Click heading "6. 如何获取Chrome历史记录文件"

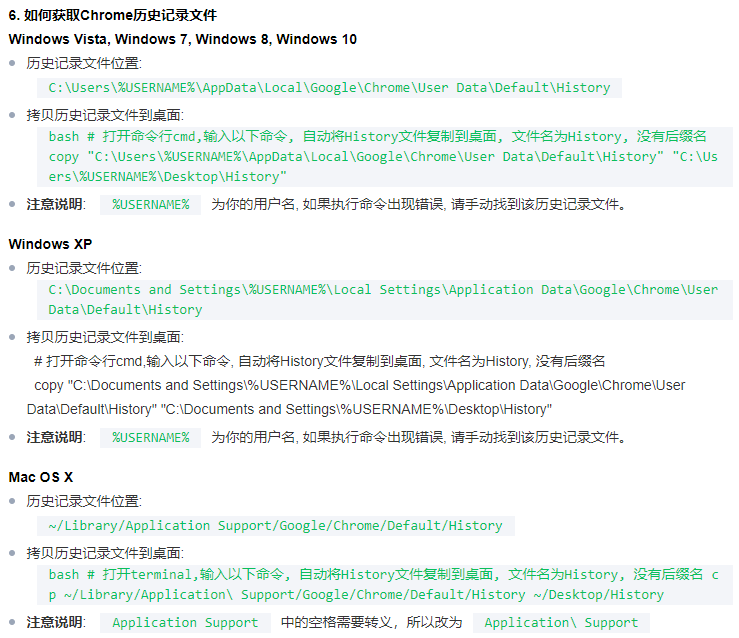click(113, 15)
